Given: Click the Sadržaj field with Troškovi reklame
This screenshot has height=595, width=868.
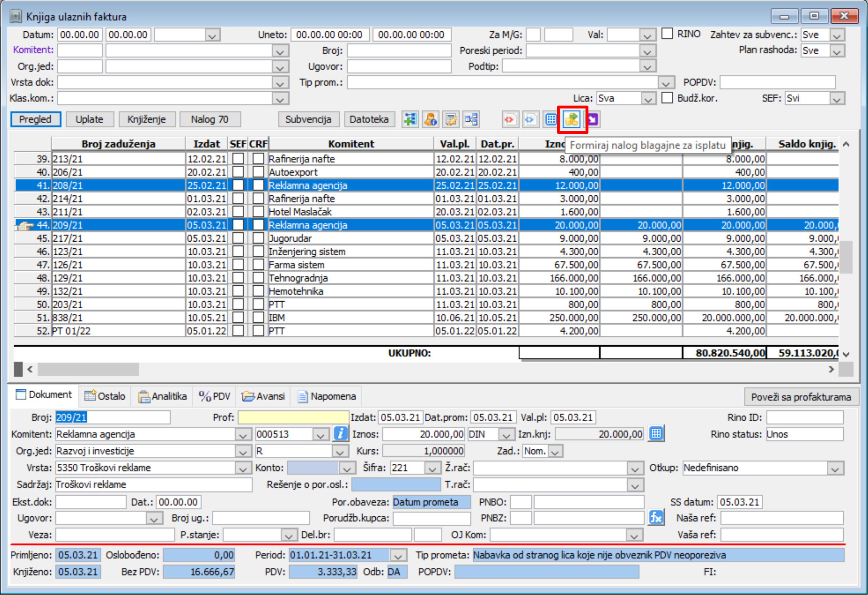Looking at the screenshot, I should pos(154,485).
